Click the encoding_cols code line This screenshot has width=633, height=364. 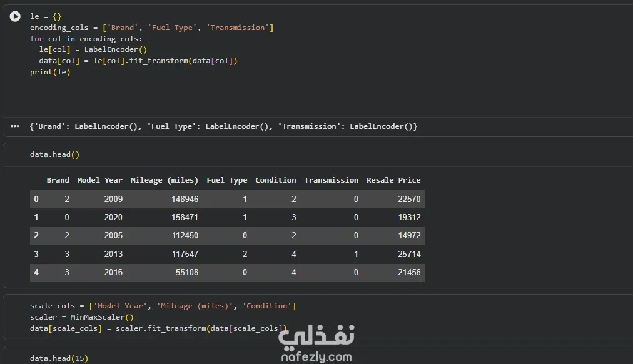click(x=152, y=28)
